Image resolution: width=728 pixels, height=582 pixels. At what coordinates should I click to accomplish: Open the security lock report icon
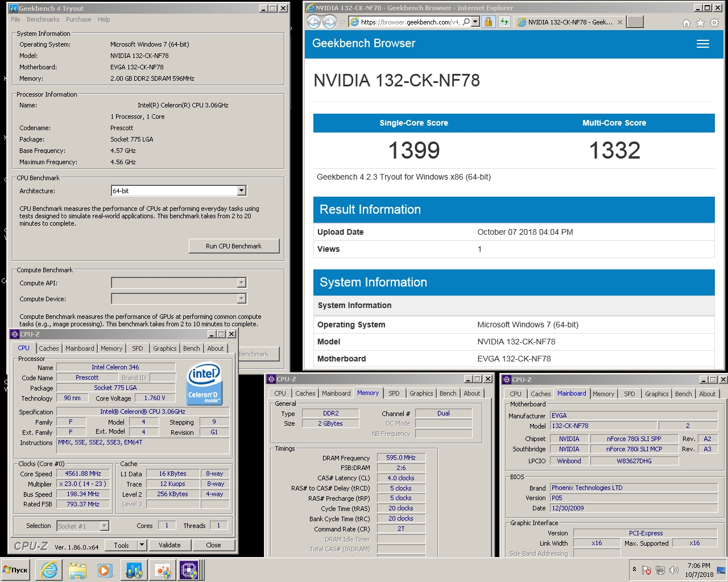point(488,22)
